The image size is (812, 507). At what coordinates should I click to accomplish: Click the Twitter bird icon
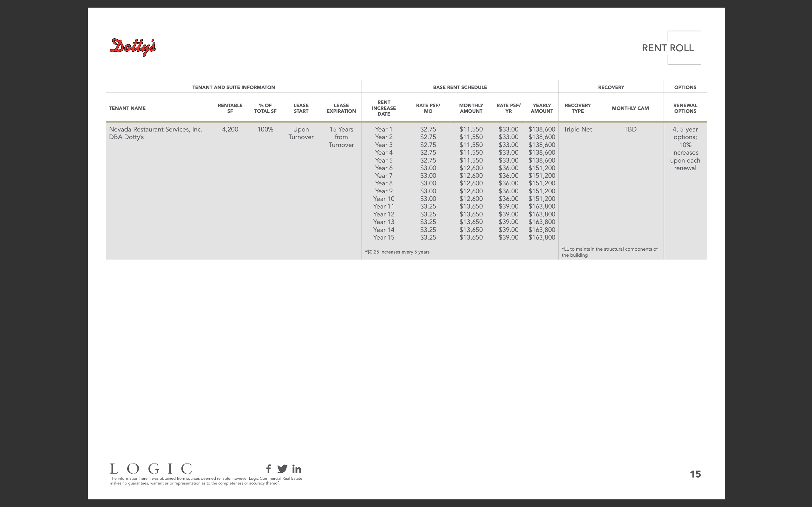[282, 468]
